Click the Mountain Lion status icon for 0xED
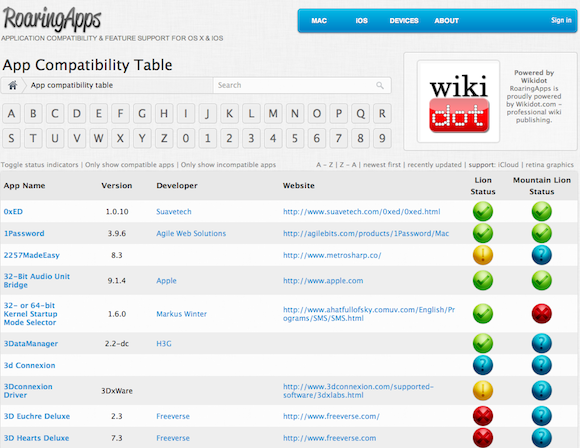This screenshot has width=580, height=448. click(x=542, y=211)
